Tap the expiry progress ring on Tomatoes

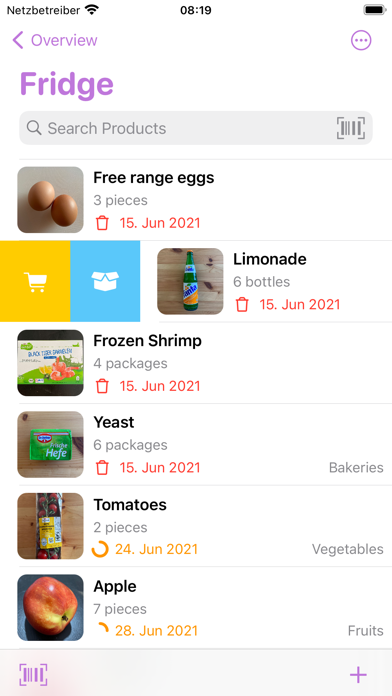[100, 549]
